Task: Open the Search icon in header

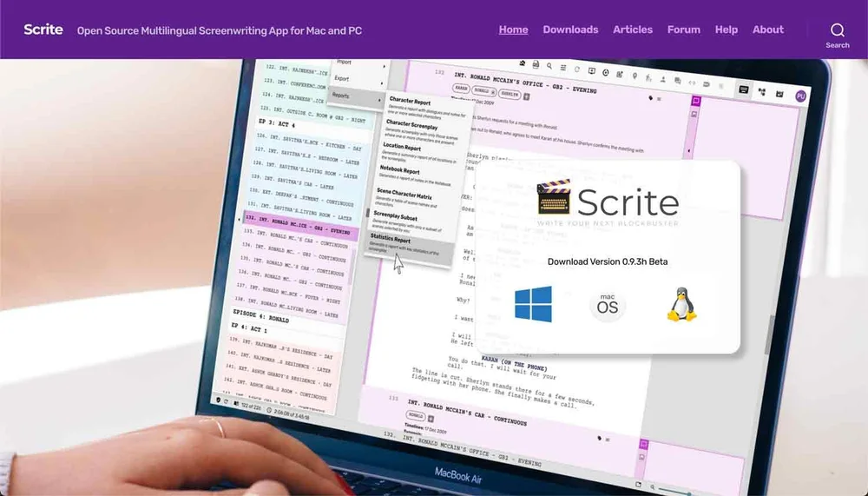Action: coord(837,30)
